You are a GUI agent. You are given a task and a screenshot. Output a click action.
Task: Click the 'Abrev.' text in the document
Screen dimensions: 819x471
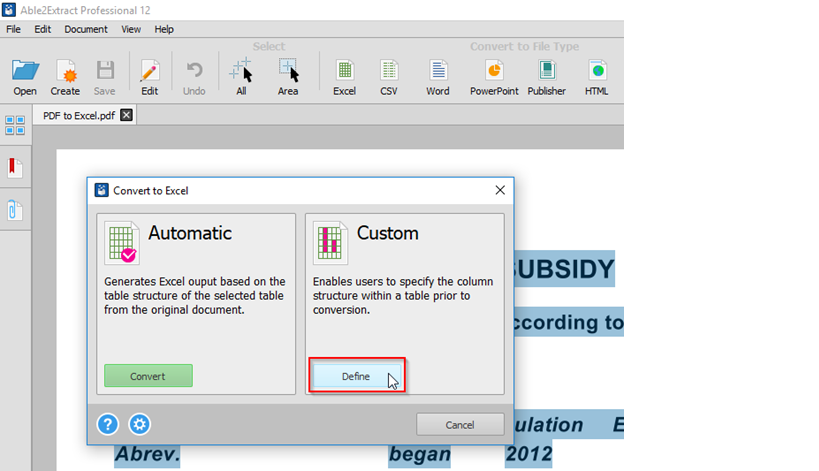147,454
